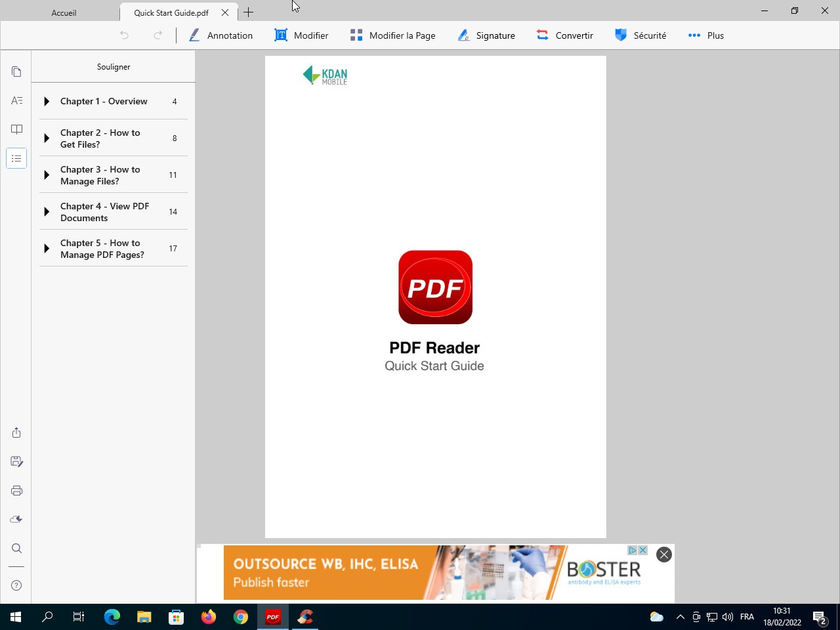Viewport: 840px width, 630px height.
Task: Close the advertisement banner with round X
Action: (x=664, y=555)
